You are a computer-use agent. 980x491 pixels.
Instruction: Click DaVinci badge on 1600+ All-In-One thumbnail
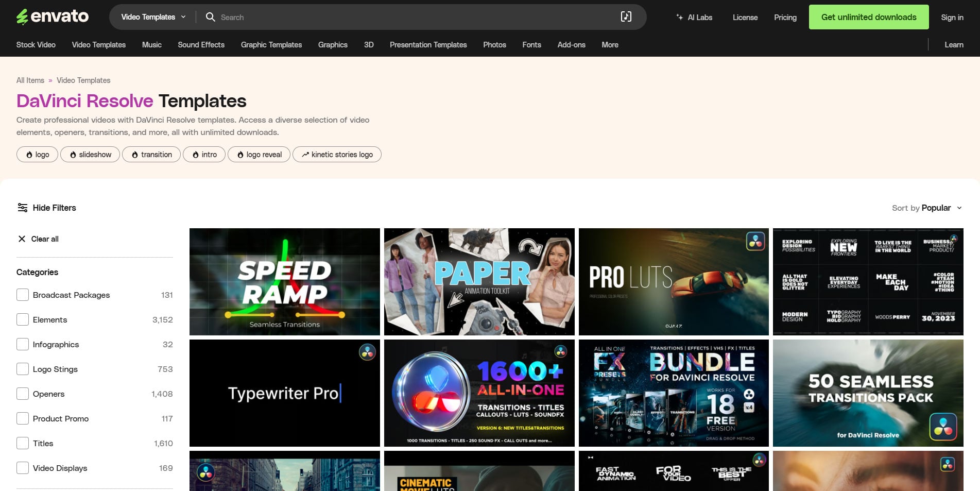click(x=561, y=351)
